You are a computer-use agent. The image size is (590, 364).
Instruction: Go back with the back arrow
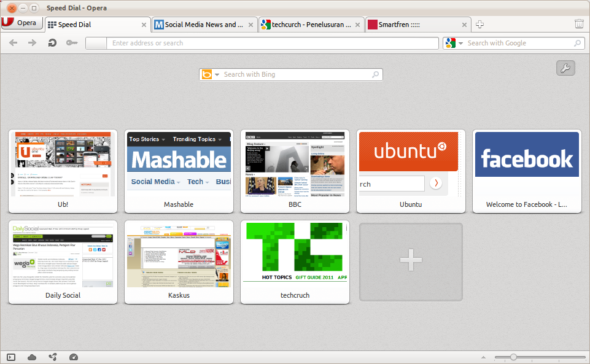tap(13, 43)
